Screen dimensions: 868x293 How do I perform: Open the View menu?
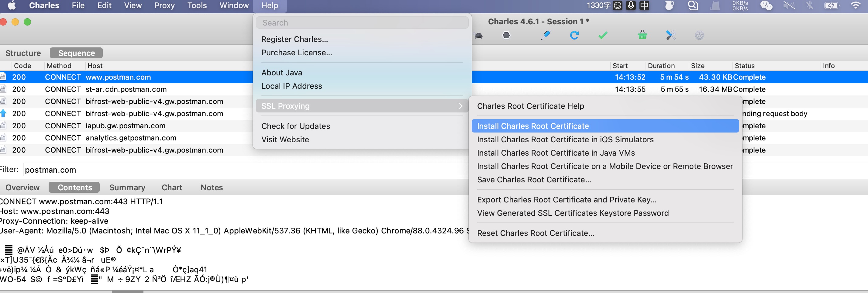133,5
